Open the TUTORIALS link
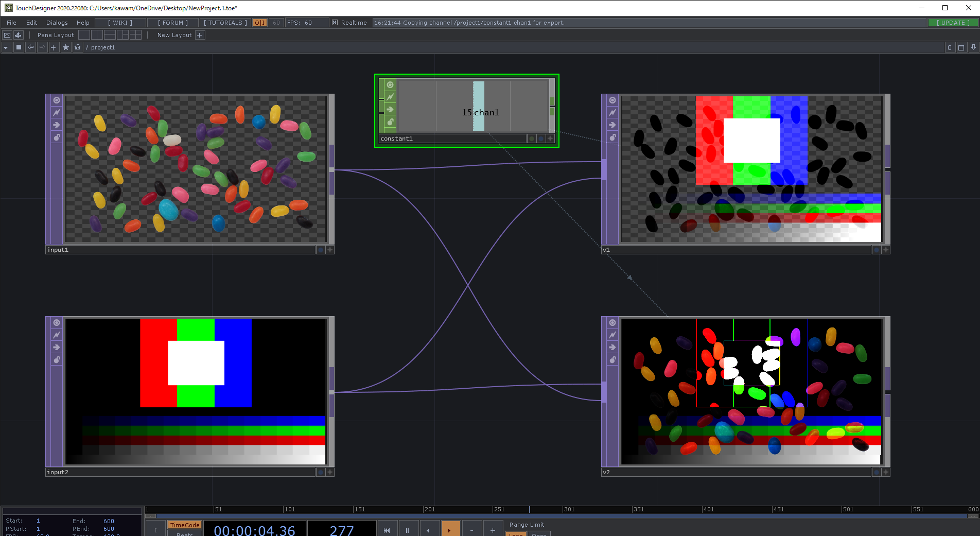980x536 pixels. click(225, 23)
